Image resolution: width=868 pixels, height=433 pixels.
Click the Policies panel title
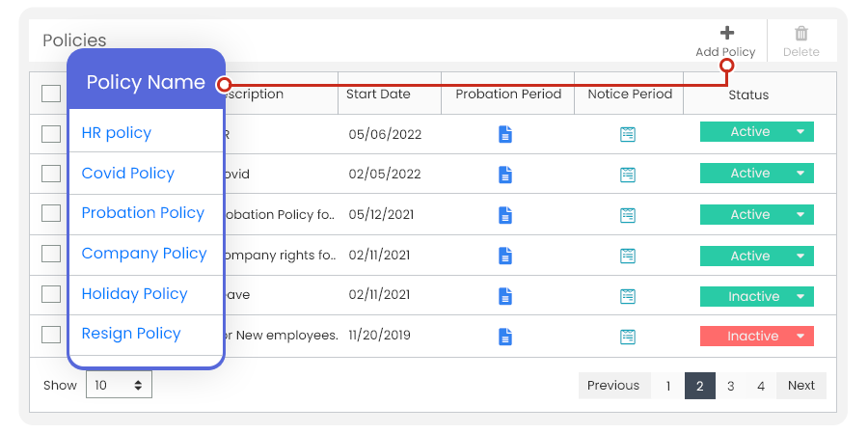[74, 41]
